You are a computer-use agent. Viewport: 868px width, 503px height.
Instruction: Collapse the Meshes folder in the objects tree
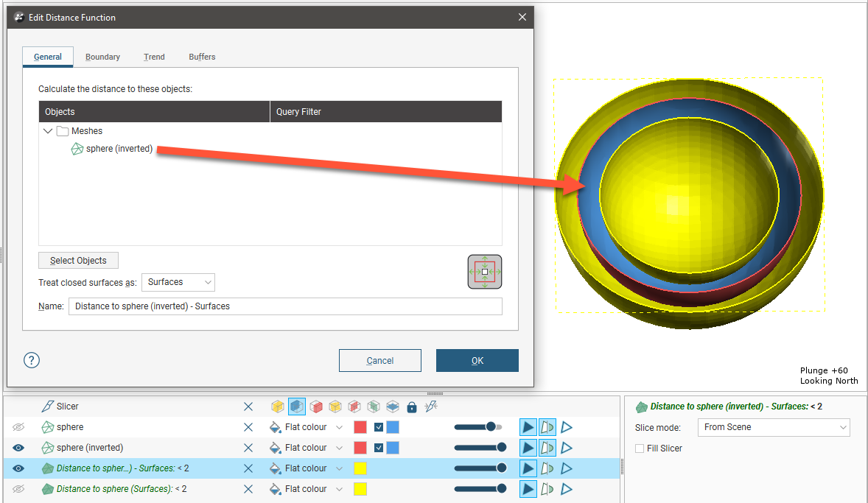tap(48, 131)
